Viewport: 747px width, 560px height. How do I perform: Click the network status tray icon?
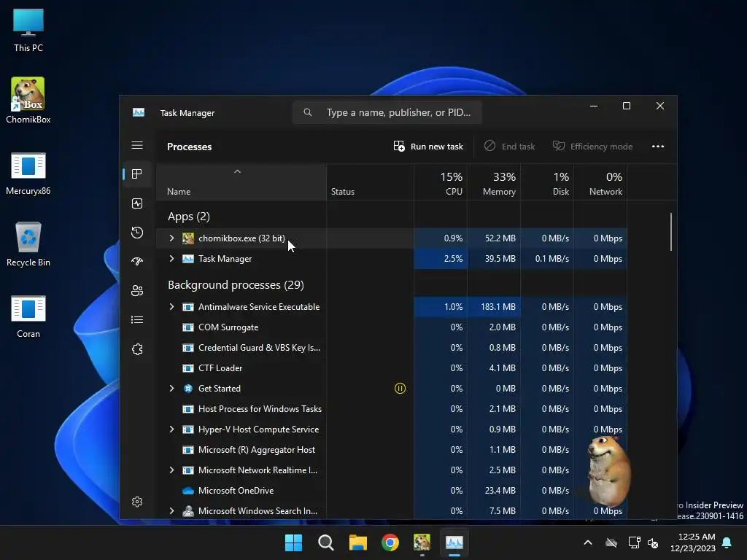click(634, 542)
